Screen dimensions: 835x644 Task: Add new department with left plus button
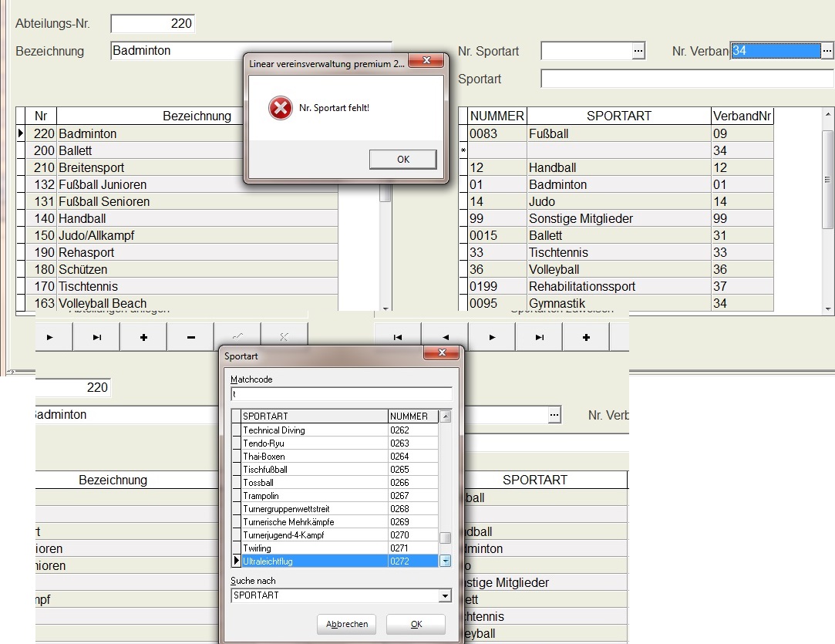pyautogui.click(x=143, y=337)
